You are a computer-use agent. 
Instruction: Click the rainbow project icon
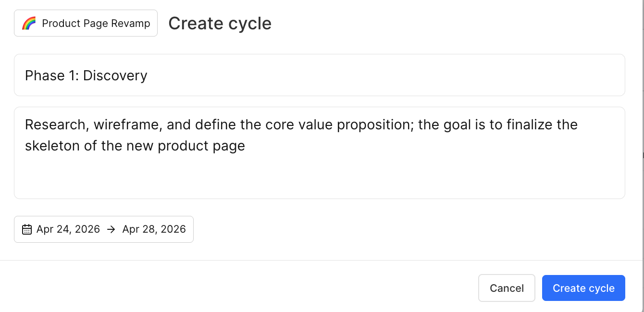point(28,23)
